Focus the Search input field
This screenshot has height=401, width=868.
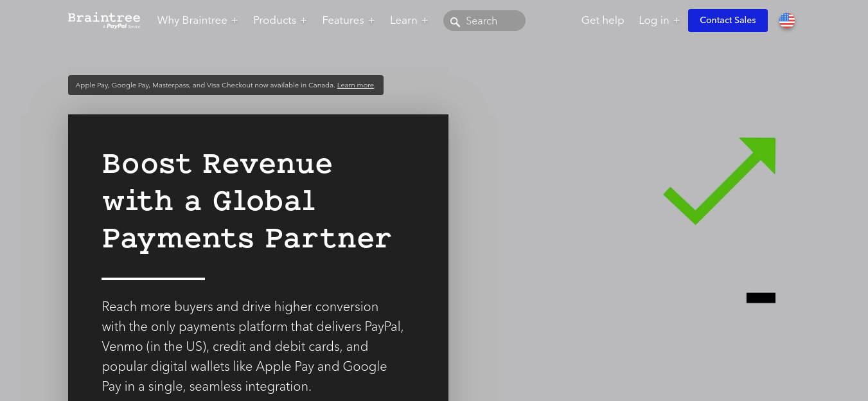484,21
